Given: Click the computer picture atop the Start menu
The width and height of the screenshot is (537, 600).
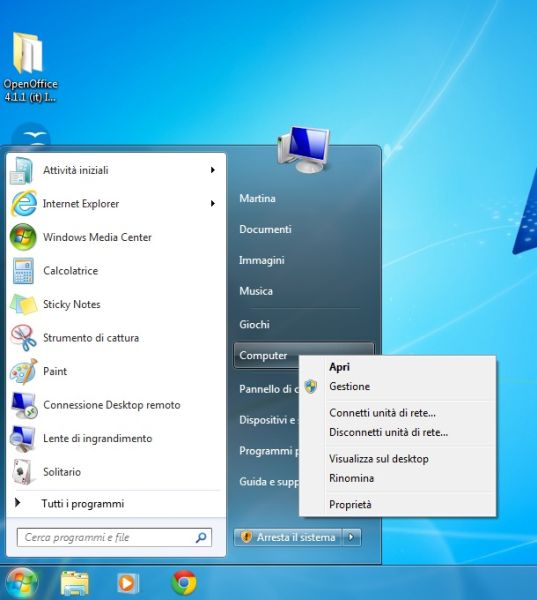Looking at the screenshot, I should tap(304, 150).
